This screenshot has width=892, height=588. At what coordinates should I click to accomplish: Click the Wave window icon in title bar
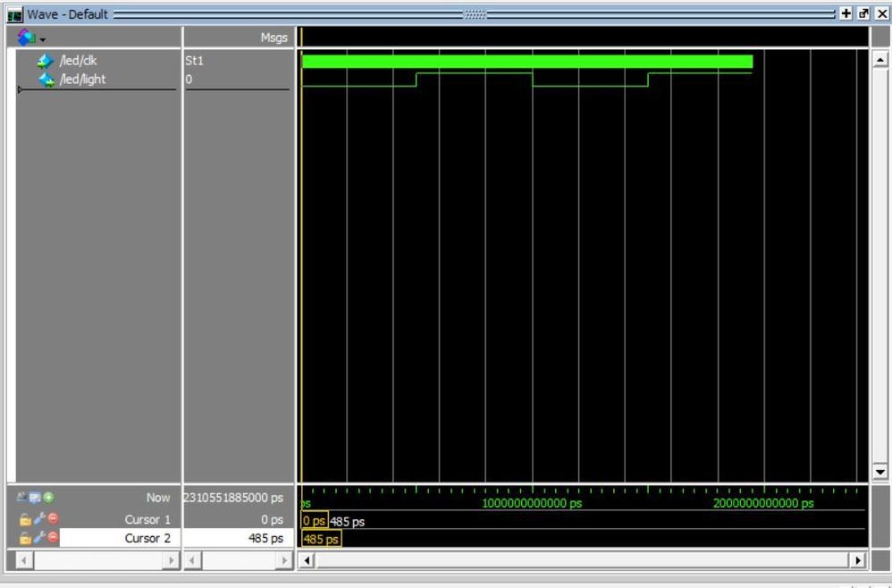pos(15,15)
